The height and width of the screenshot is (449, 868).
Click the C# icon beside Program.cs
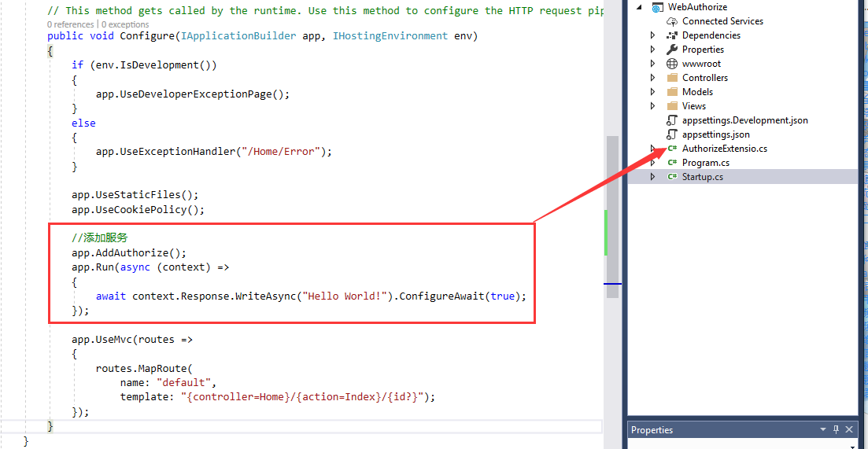[x=672, y=163]
